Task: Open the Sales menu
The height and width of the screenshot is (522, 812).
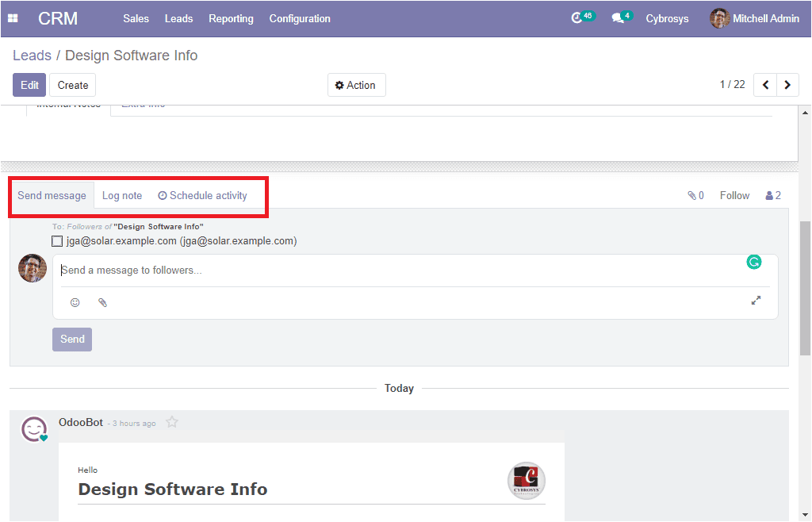Action: pos(136,19)
